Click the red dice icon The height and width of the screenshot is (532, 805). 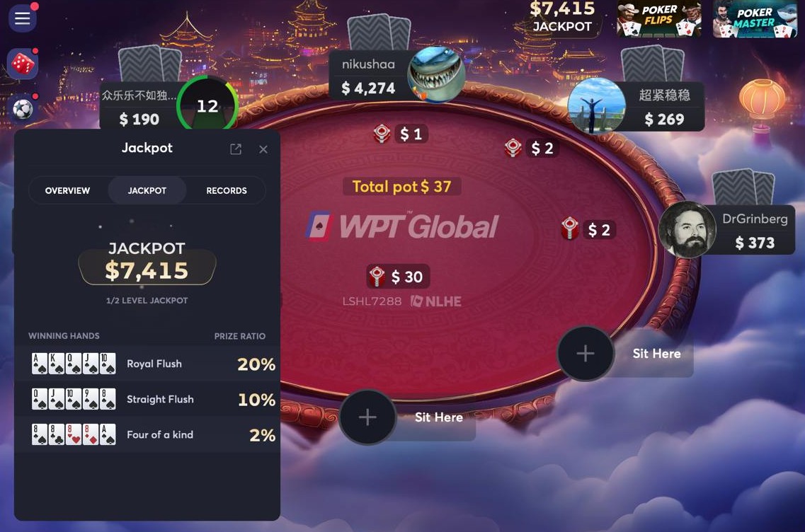click(23, 64)
